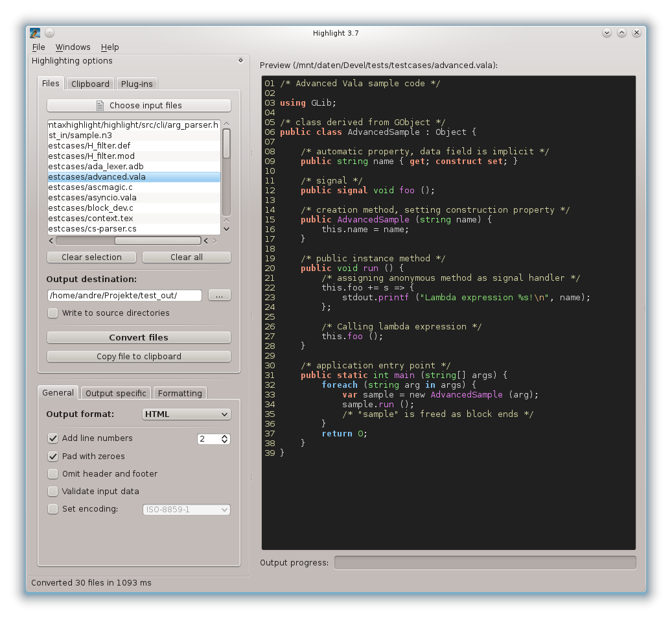
Task: Select the arg_parser.h entry in file list
Action: coord(133,125)
